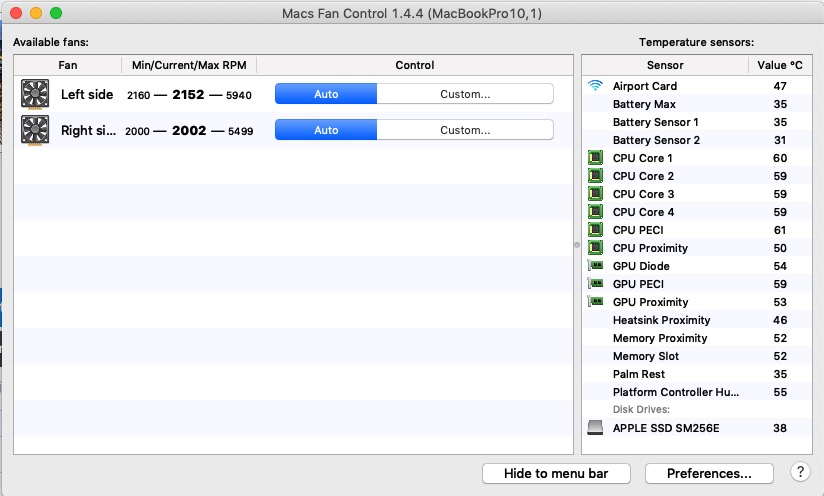Select the Battery Max sensor row
This screenshot has height=496, width=824.
(x=696, y=104)
